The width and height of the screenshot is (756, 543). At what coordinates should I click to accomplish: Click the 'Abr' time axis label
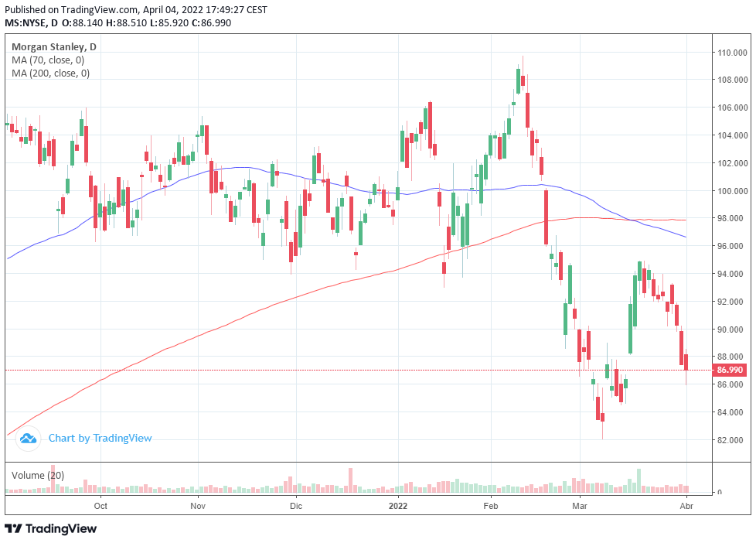click(686, 506)
